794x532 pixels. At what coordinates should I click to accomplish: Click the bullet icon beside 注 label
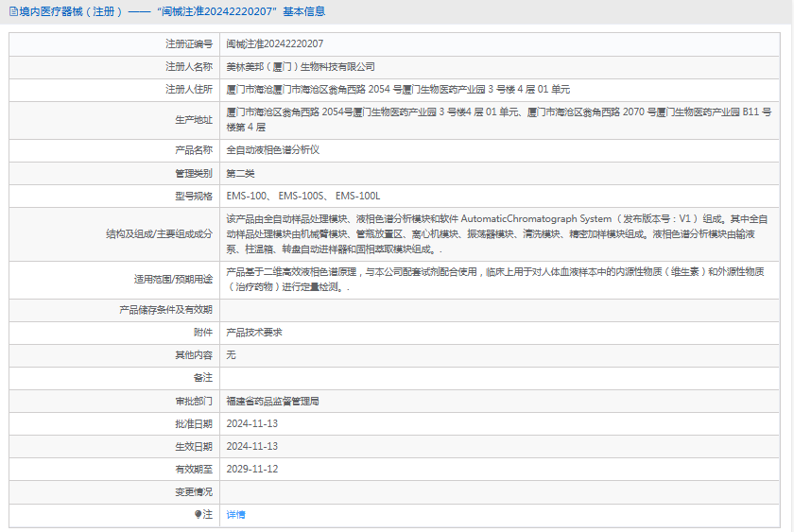pyautogui.click(x=198, y=514)
